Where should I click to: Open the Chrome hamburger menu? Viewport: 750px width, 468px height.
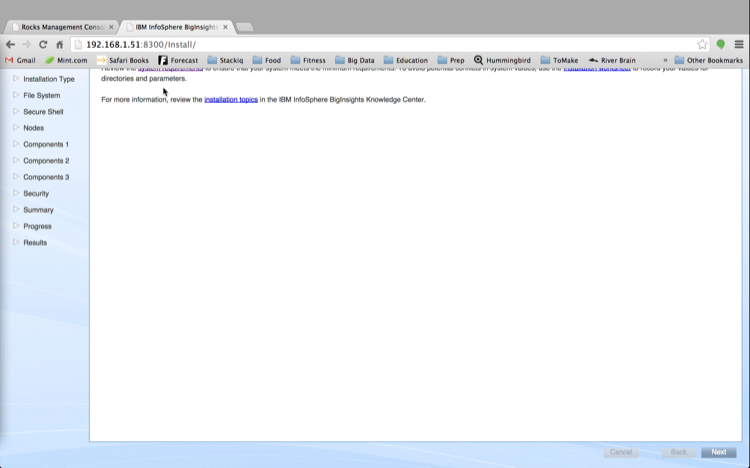coord(739,45)
